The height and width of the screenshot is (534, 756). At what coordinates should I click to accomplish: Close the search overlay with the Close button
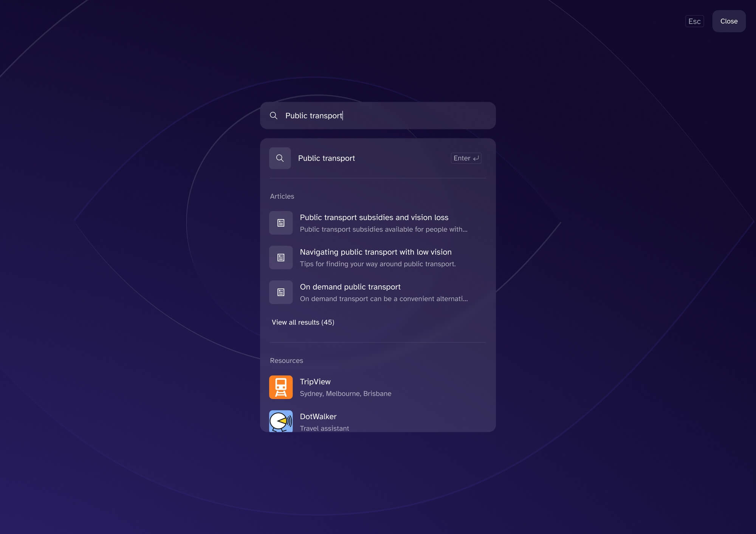pyautogui.click(x=729, y=21)
